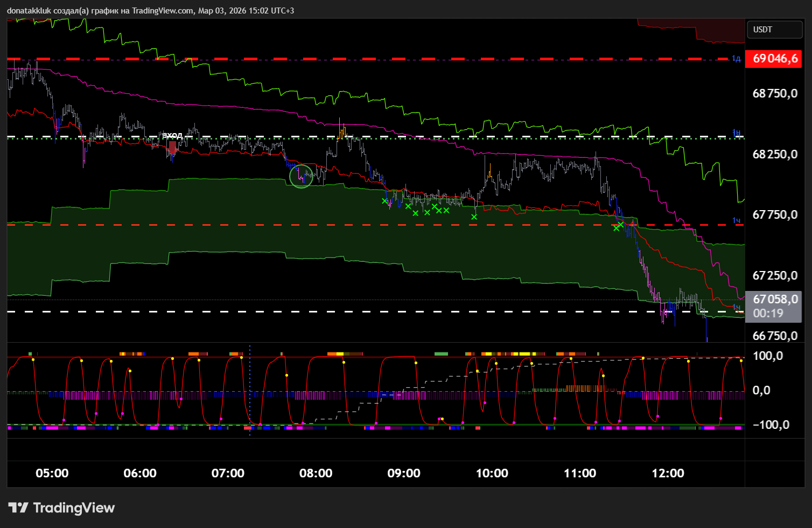
Task: Click the 1ч label on the bottom white dashed line
Action: pyautogui.click(x=736, y=308)
